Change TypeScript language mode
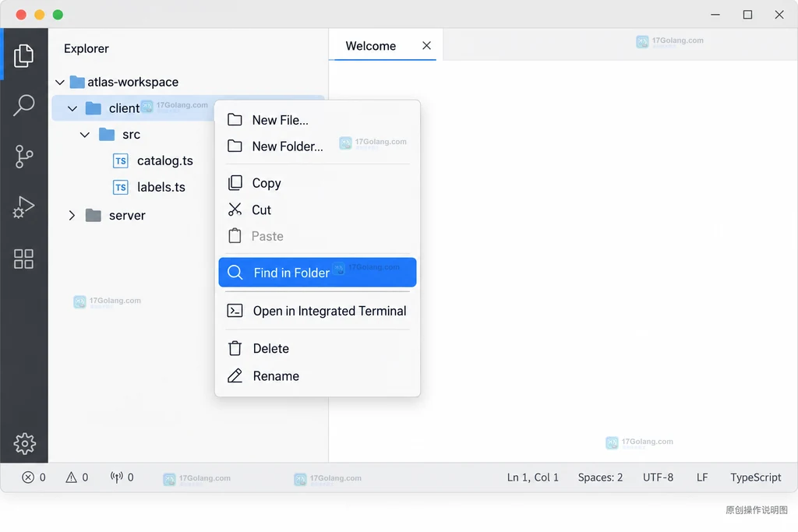 point(756,477)
